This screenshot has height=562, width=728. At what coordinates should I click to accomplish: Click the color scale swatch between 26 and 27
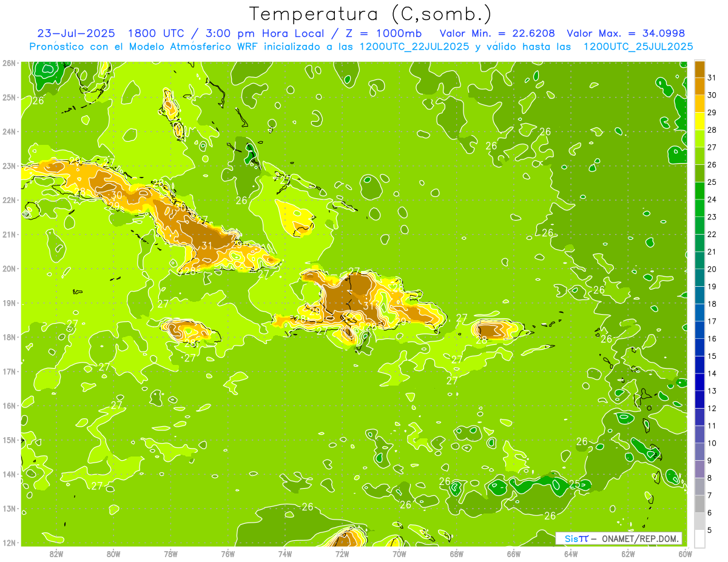click(699, 156)
